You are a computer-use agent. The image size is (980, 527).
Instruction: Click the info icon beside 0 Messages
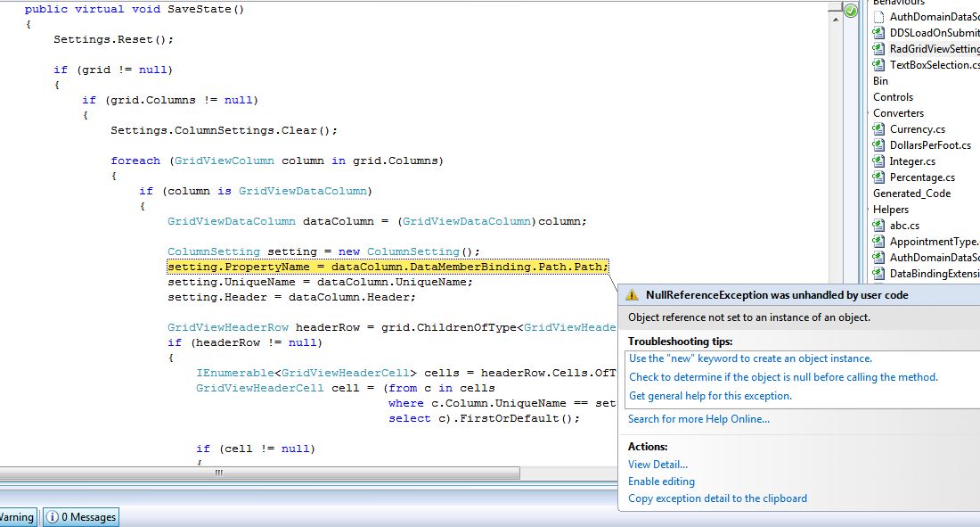coord(53,517)
